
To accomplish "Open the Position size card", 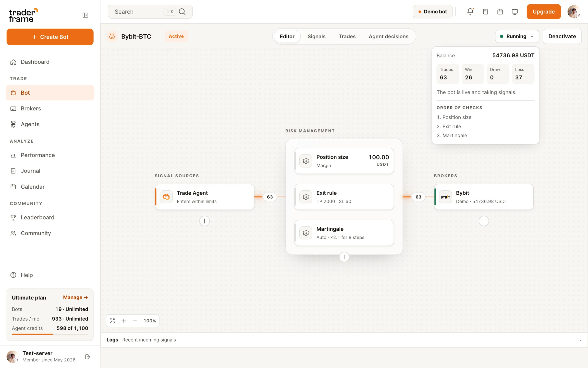I will (344, 161).
